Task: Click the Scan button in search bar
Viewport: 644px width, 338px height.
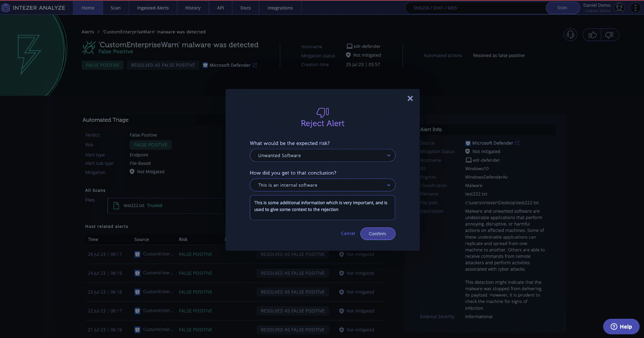Action: (562, 8)
